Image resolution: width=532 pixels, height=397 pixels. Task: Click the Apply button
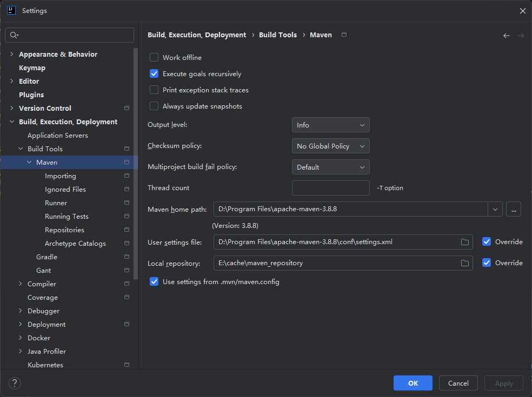tap(504, 383)
